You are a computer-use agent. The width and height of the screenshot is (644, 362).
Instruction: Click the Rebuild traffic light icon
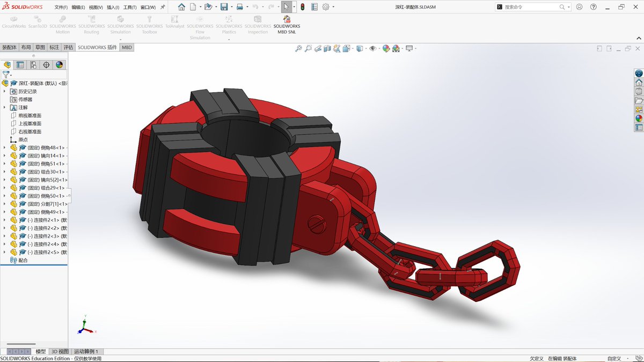pyautogui.click(x=302, y=7)
